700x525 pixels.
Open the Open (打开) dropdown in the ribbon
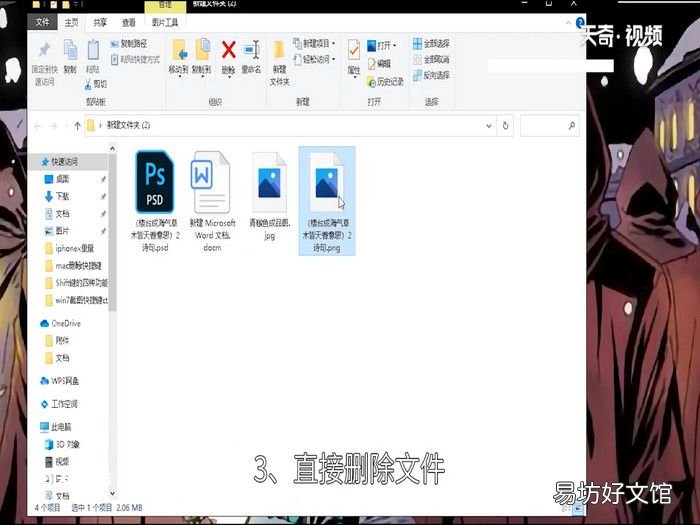point(382,46)
